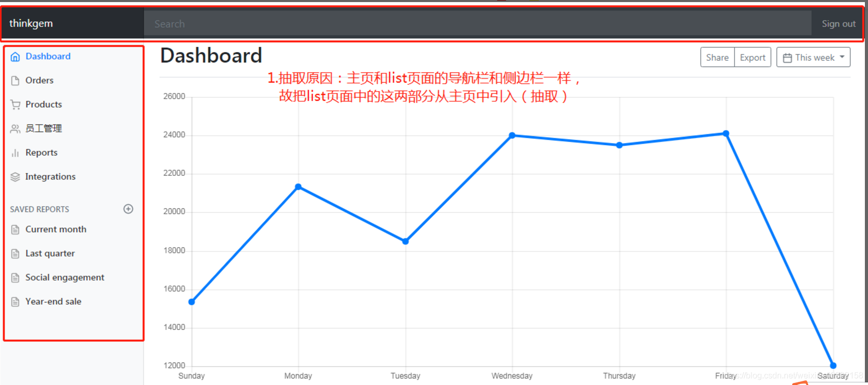Click the 20000 y-axis label
Viewport: 868px width, 385px height.
(x=174, y=212)
